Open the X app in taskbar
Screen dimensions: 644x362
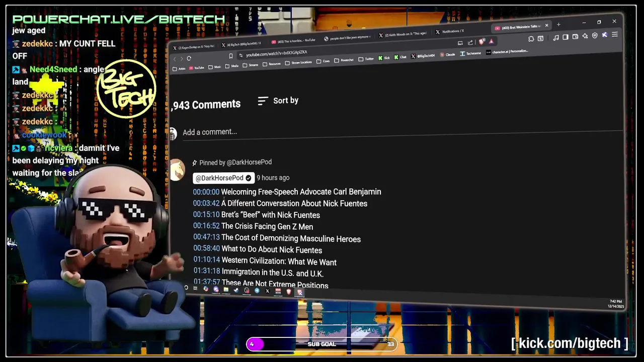pyautogui.click(x=268, y=291)
